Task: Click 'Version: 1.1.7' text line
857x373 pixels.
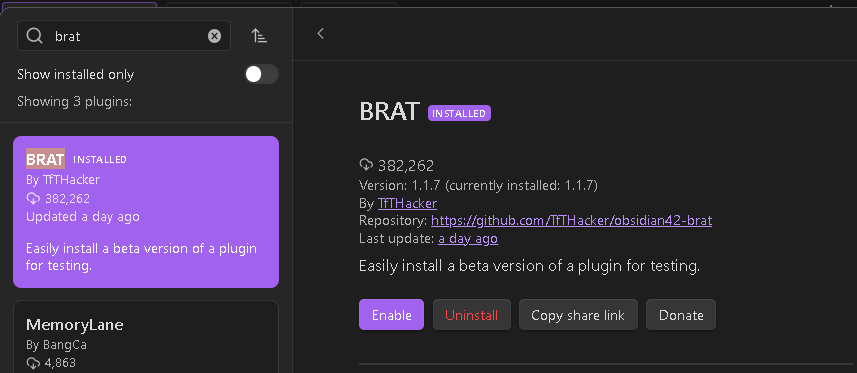Action: point(478,185)
